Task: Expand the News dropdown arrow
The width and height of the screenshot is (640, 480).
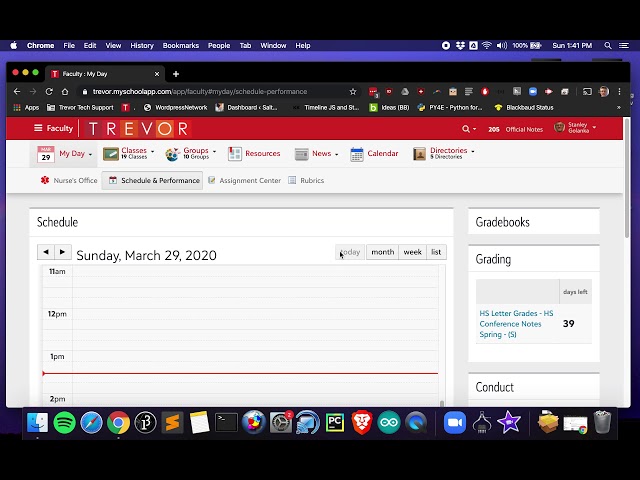Action: (337, 154)
